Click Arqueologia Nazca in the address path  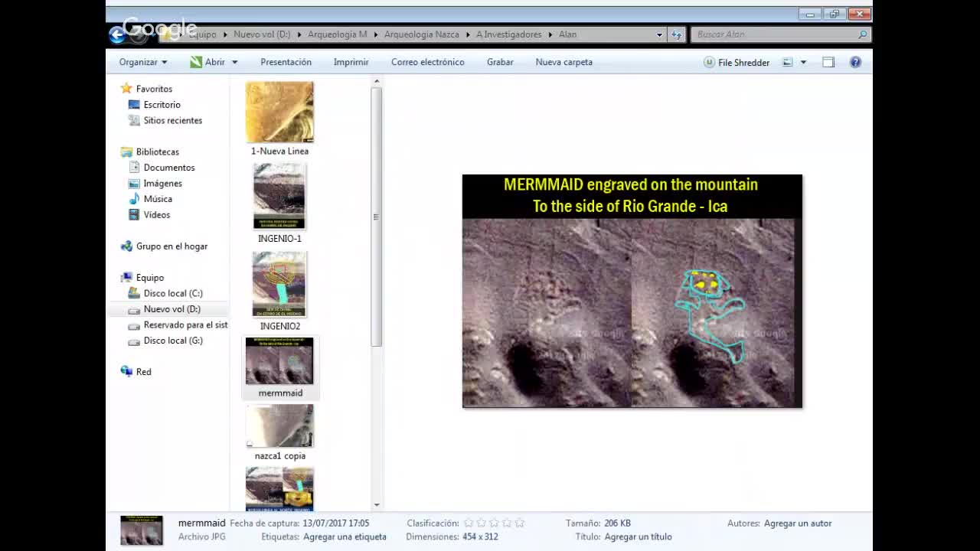point(421,34)
